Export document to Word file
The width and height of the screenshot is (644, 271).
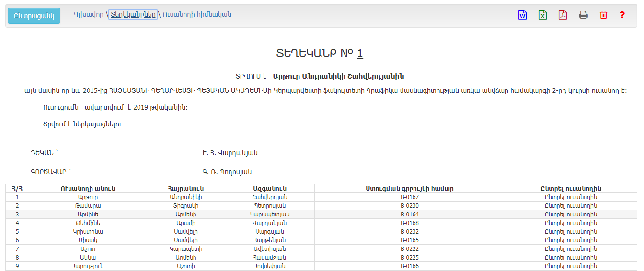click(522, 15)
